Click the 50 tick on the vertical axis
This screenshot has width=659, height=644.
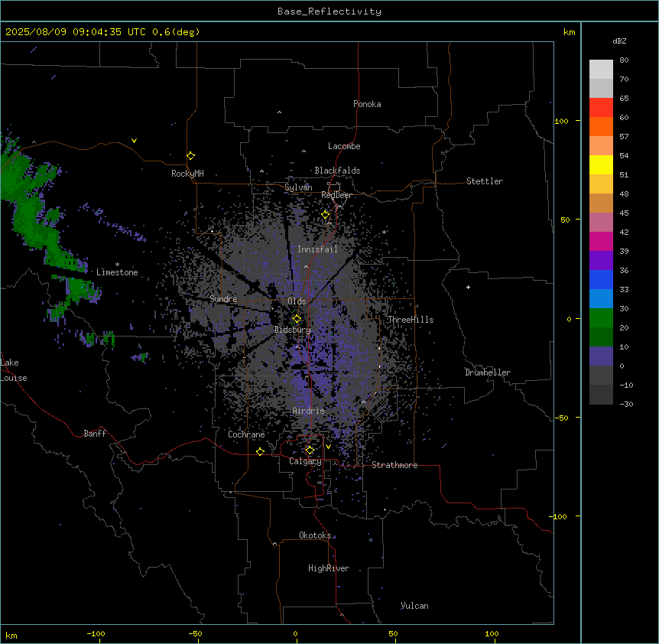coord(565,220)
